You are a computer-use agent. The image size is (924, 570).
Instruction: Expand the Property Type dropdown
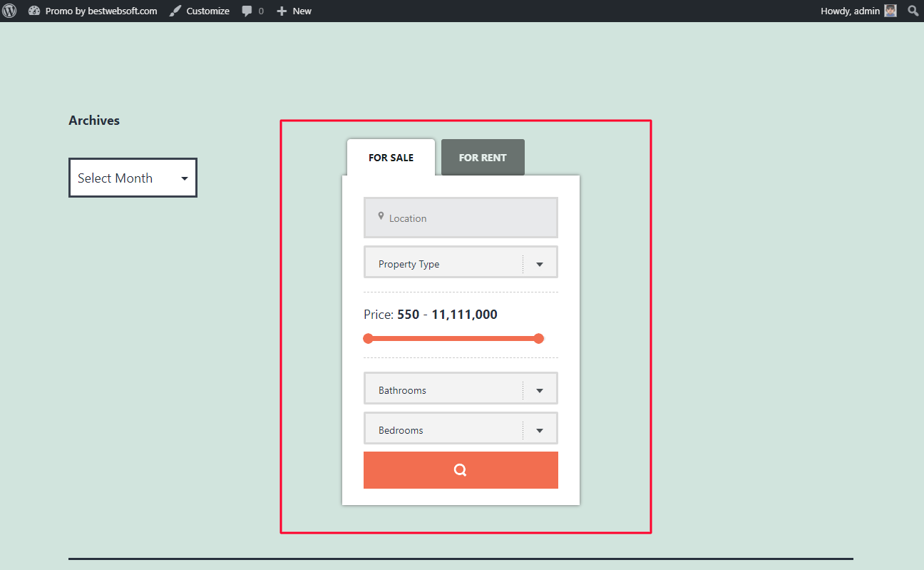tap(461, 262)
